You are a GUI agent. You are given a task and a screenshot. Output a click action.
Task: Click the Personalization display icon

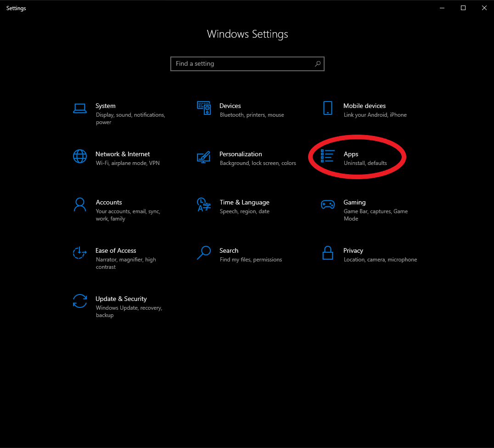click(204, 157)
